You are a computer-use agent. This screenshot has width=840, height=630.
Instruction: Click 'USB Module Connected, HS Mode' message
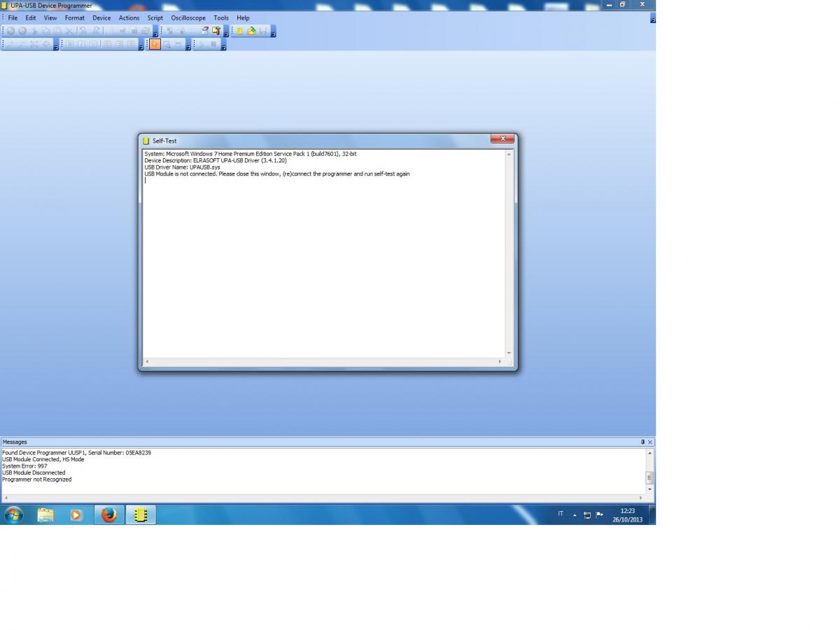pyautogui.click(x=43, y=459)
